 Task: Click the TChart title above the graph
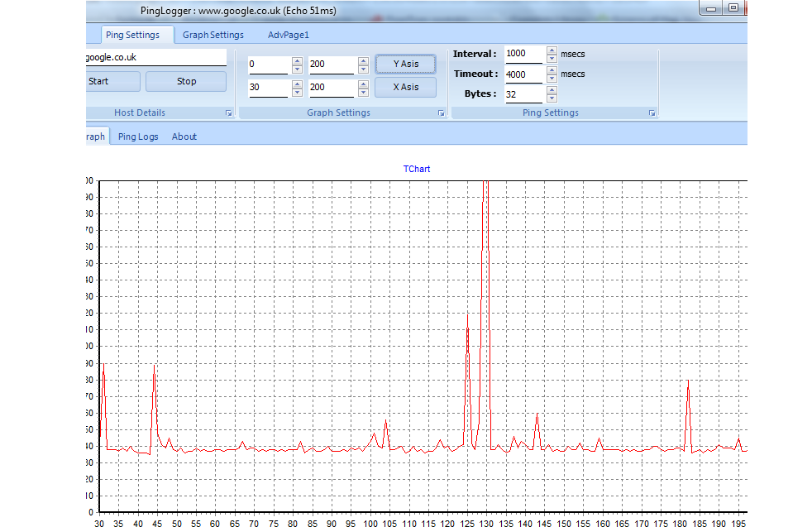coord(417,169)
